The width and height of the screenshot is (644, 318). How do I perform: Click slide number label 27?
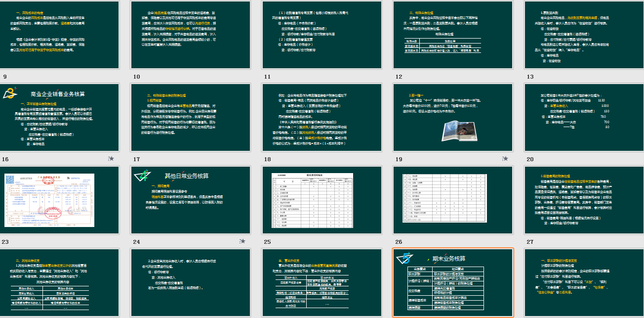530,242
